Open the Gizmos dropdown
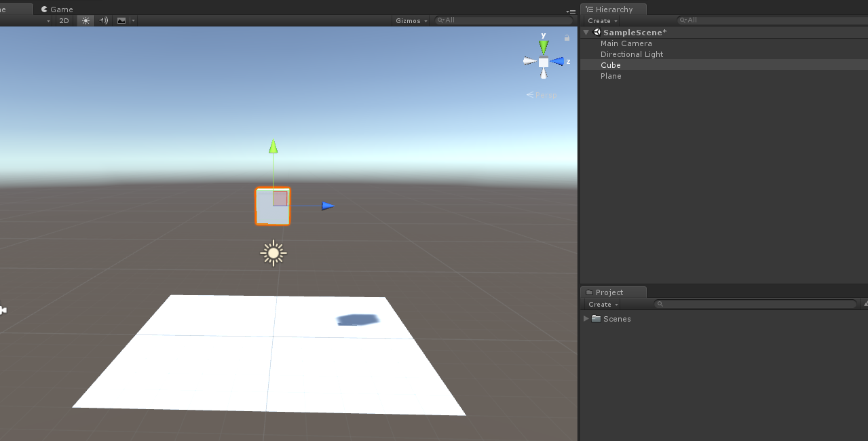The width and height of the screenshot is (868, 441). coord(411,20)
